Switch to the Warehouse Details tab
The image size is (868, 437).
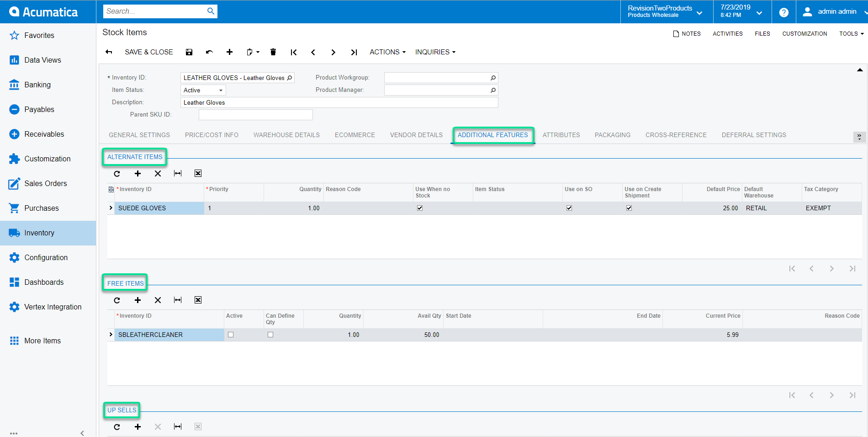click(x=286, y=135)
